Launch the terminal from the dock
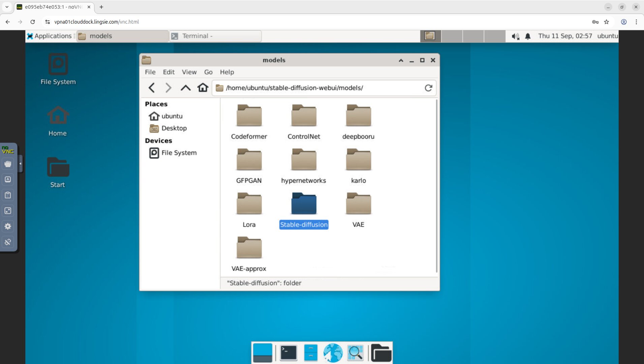The width and height of the screenshot is (644, 364). point(287,353)
